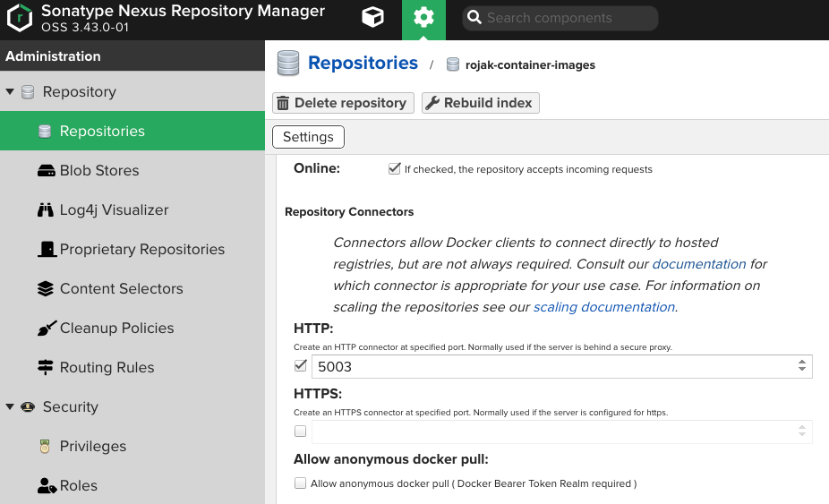Open Proprietary Repositories menu item
The height and width of the screenshot is (504, 829).
coord(141,249)
